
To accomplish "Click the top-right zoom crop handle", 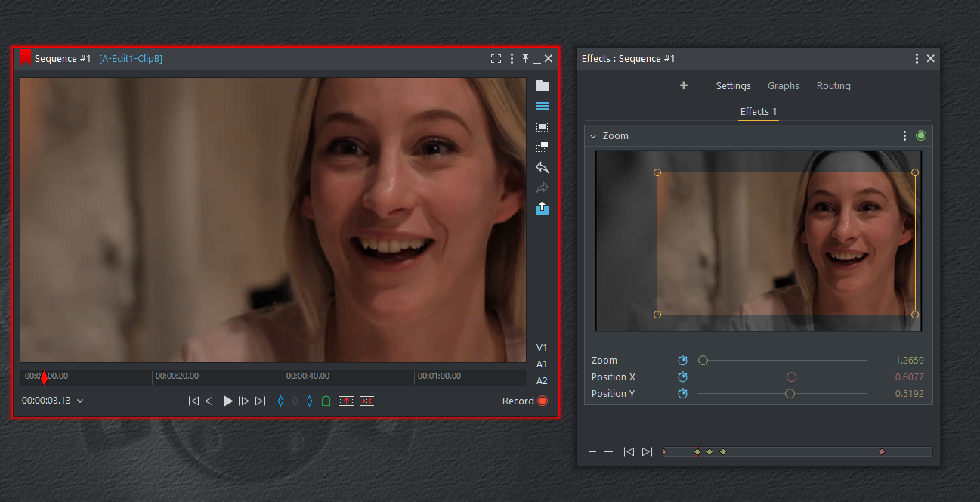I will click(915, 172).
